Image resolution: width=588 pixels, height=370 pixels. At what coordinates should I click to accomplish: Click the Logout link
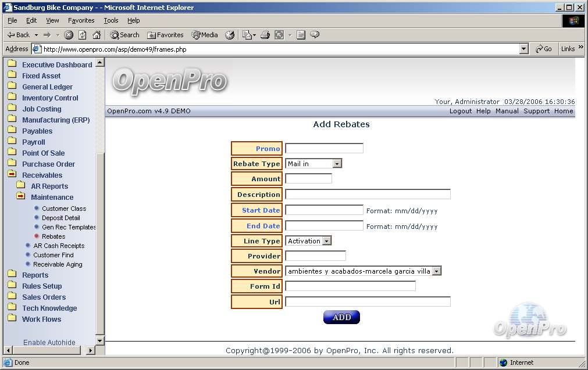[460, 111]
